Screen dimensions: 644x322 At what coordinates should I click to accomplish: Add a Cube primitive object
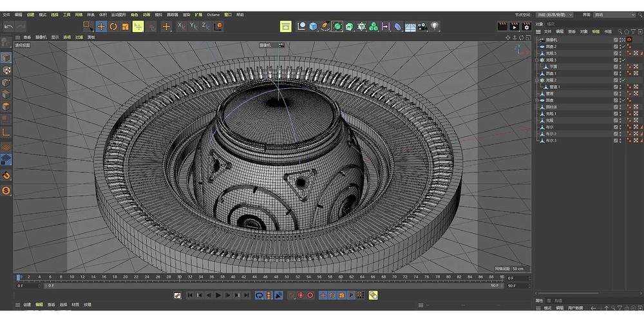tap(313, 26)
